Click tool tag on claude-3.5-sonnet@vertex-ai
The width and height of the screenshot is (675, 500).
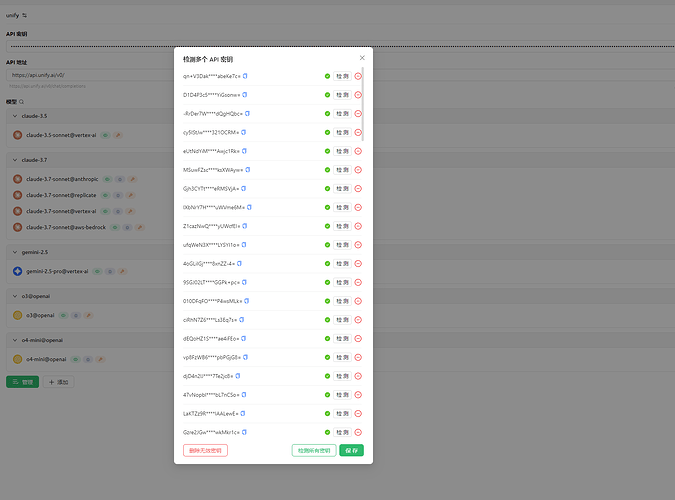click(x=118, y=135)
